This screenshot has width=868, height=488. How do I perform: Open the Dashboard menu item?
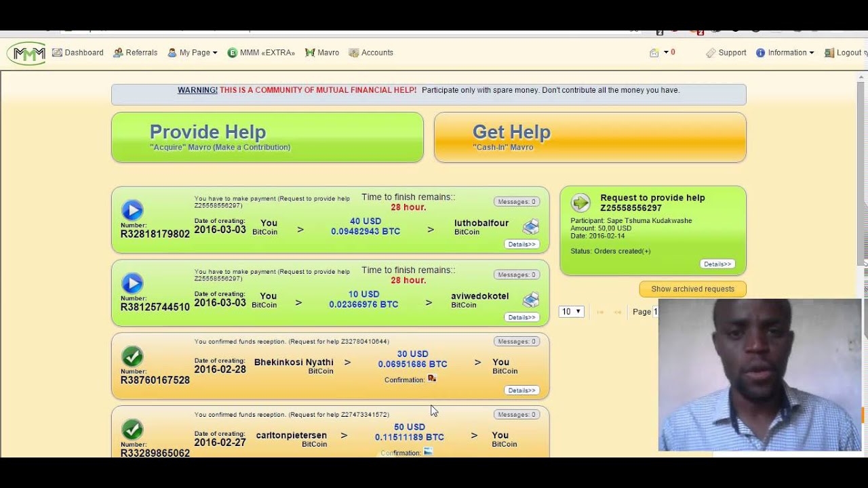78,53
